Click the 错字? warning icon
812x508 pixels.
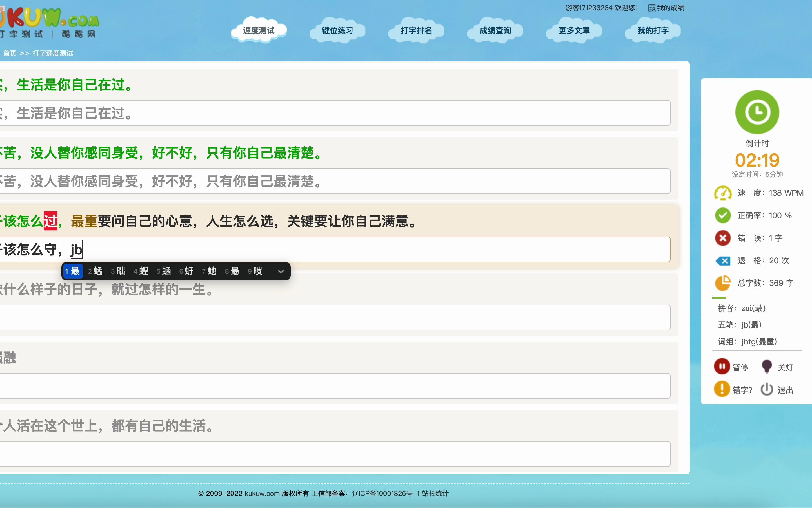point(722,389)
